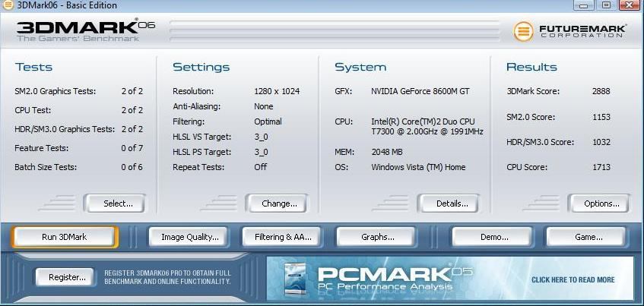Click the SM2.0 Graphics Tests label

click(x=55, y=91)
